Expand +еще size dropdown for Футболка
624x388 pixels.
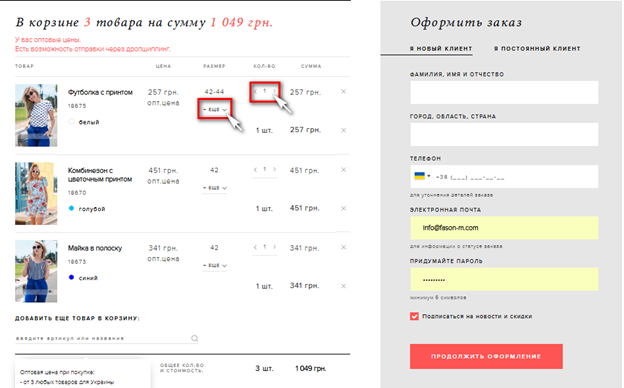coord(215,109)
